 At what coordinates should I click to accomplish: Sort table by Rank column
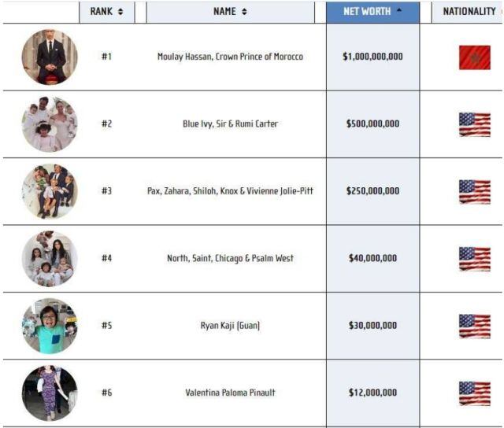pos(106,12)
